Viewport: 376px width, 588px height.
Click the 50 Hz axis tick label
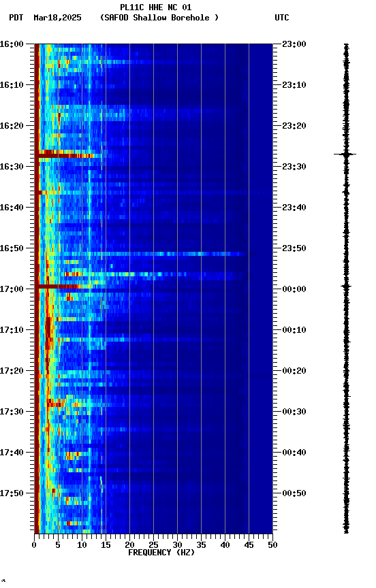point(272,545)
